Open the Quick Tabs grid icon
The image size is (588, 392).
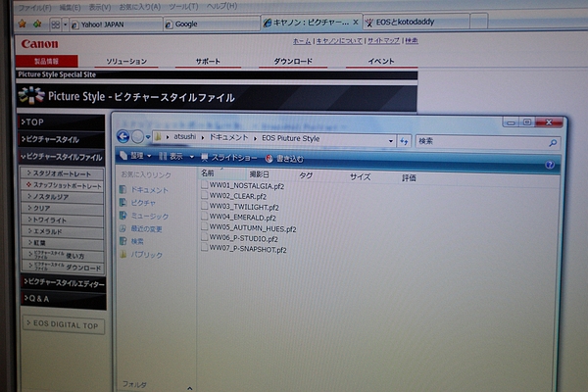coord(56,24)
